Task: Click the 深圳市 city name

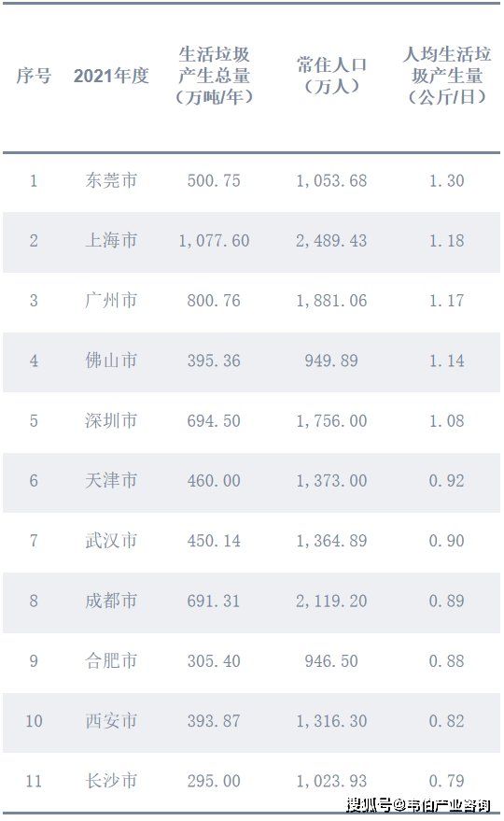Action: pos(111,421)
